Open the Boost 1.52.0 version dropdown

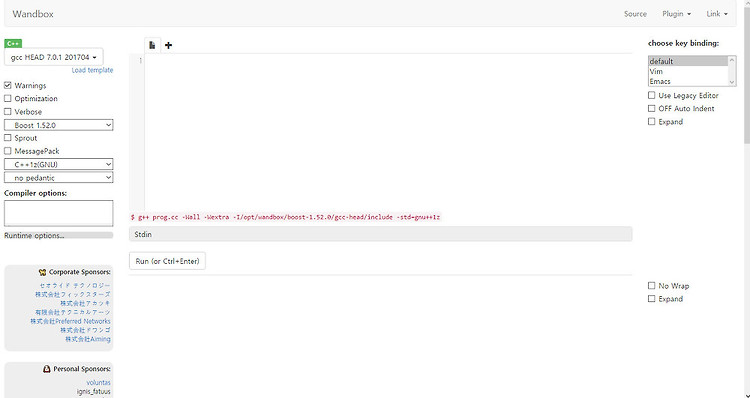(x=58, y=125)
